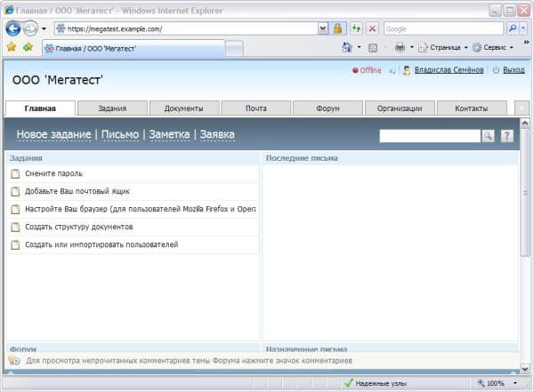Click the RSS feeds icon
Image resolution: width=534 pixels, height=392 pixels.
click(x=373, y=48)
